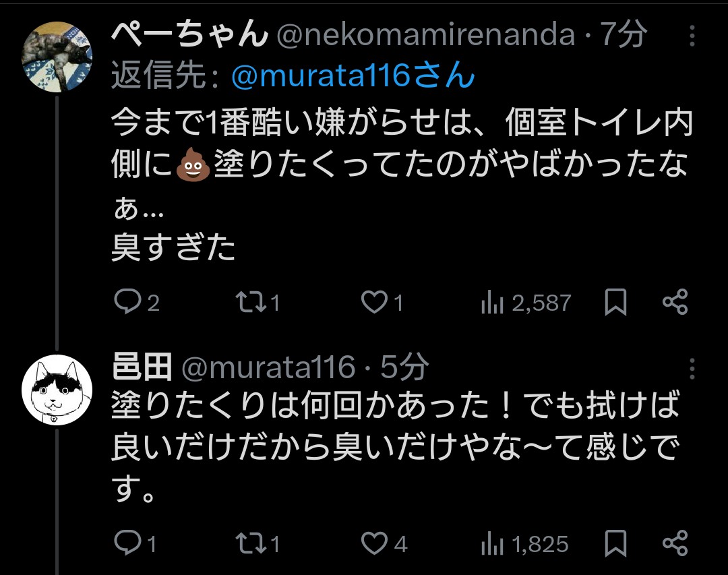Open tweet via the 7分 timestamp
728x575 pixels.
624,35
